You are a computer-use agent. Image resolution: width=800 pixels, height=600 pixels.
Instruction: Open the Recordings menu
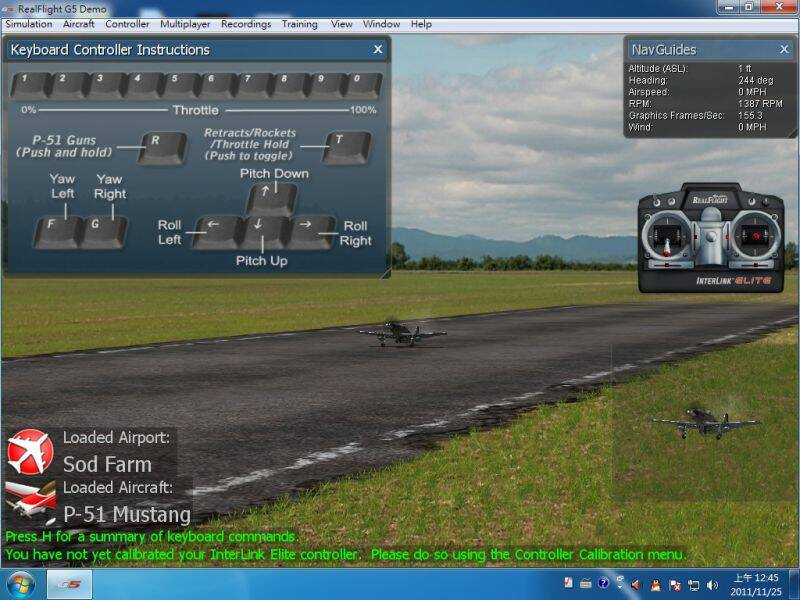(x=246, y=24)
